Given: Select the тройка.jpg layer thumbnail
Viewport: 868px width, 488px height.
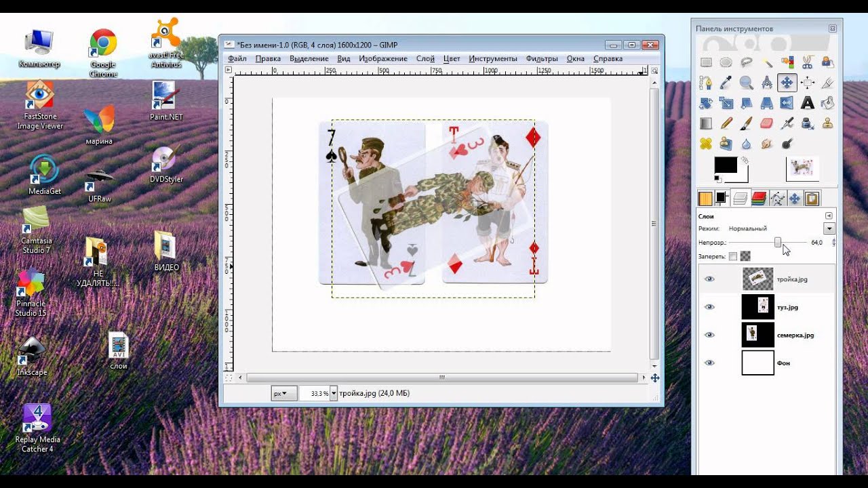Looking at the screenshot, I should (x=758, y=279).
